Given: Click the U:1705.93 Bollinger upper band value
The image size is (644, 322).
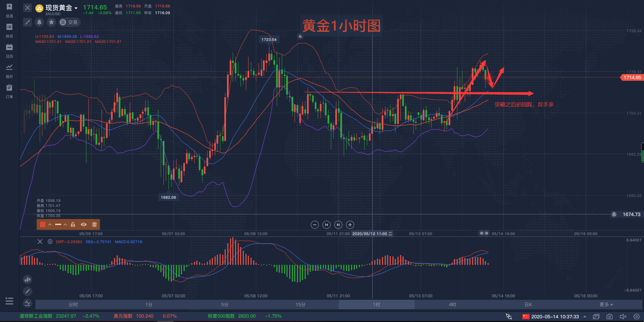Looking at the screenshot, I should [44, 37].
